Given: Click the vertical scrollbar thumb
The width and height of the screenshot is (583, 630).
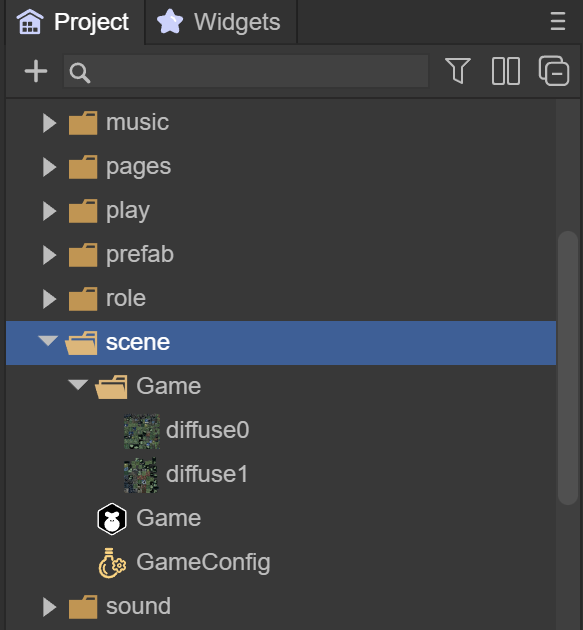Looking at the screenshot, I should [x=568, y=367].
